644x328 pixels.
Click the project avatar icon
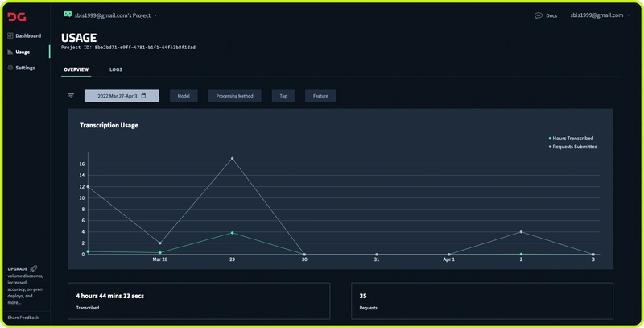coord(68,15)
